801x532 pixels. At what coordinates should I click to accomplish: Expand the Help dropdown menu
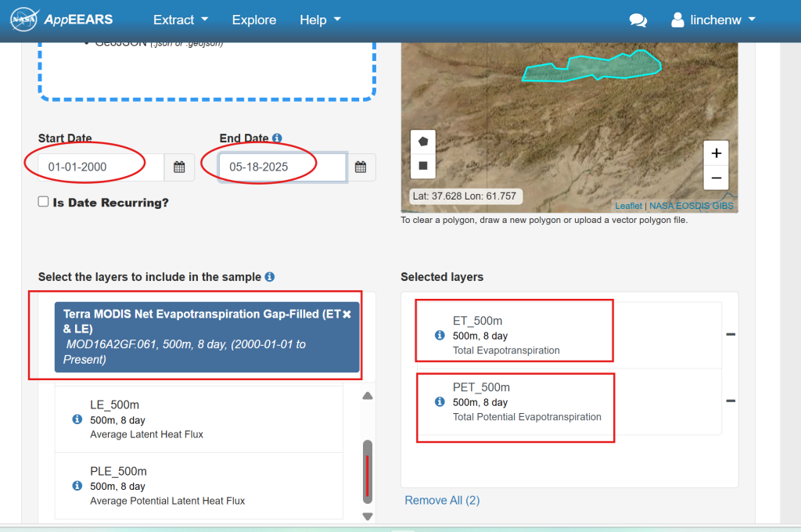pyautogui.click(x=320, y=20)
